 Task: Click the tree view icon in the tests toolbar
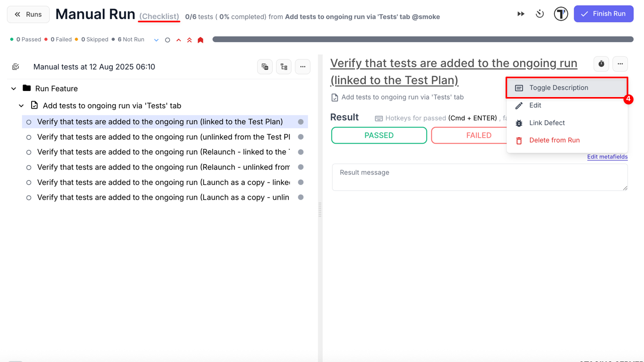coord(284,67)
